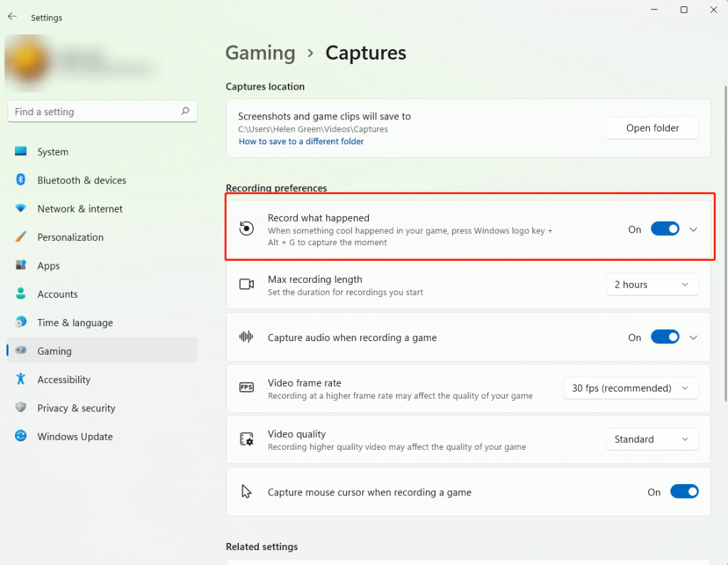Click the Find a setting search box
728x565 pixels.
tap(102, 112)
